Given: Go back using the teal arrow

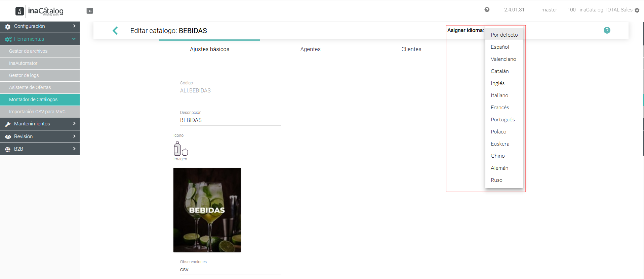Looking at the screenshot, I should click(x=115, y=31).
